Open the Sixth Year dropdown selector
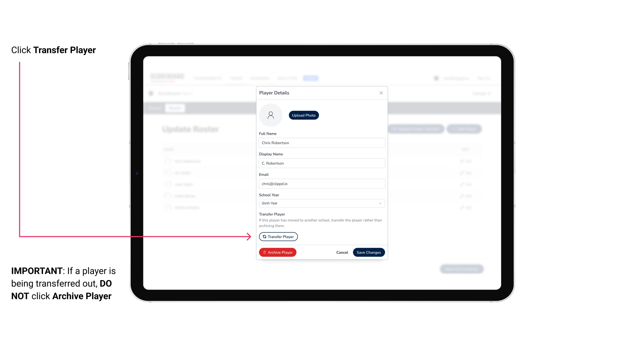 321,203
